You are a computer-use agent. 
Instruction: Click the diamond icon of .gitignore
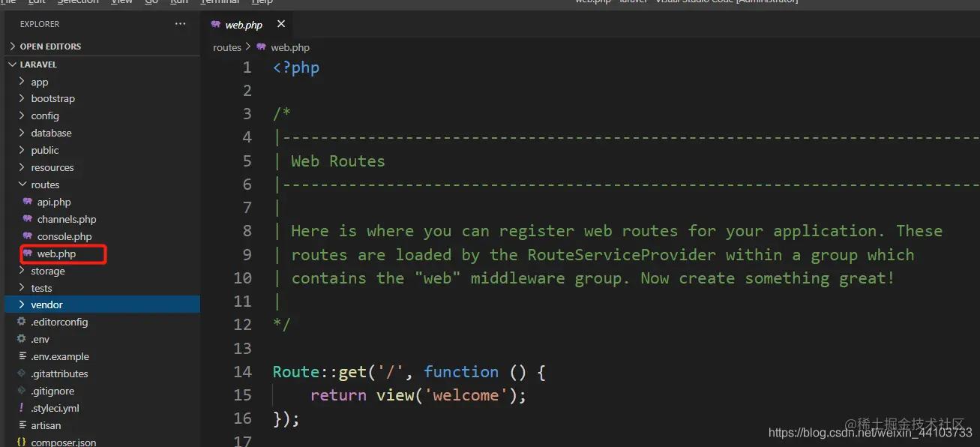point(21,391)
